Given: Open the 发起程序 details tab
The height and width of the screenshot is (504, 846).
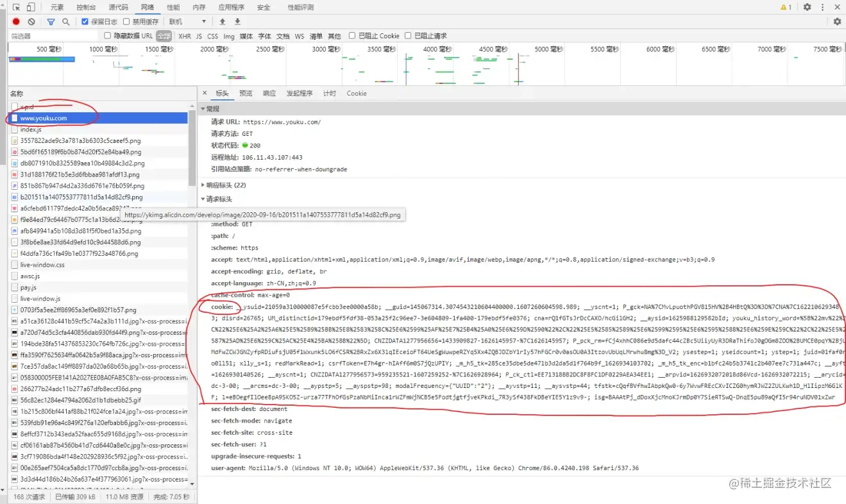Looking at the screenshot, I should (300, 94).
